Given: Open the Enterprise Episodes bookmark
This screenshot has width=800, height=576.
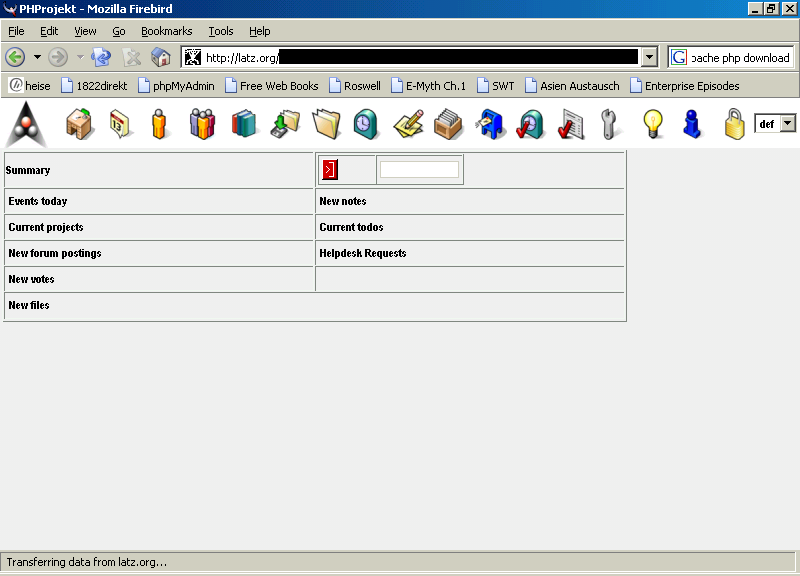Looking at the screenshot, I should (685, 86).
